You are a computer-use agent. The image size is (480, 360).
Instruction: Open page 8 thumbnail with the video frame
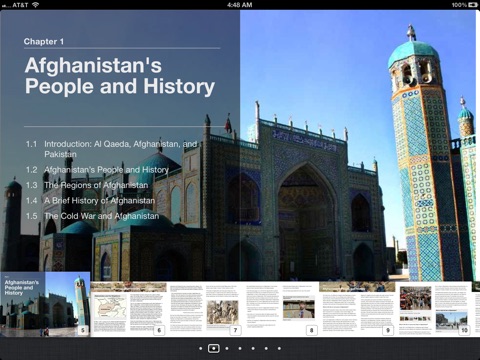(281, 309)
